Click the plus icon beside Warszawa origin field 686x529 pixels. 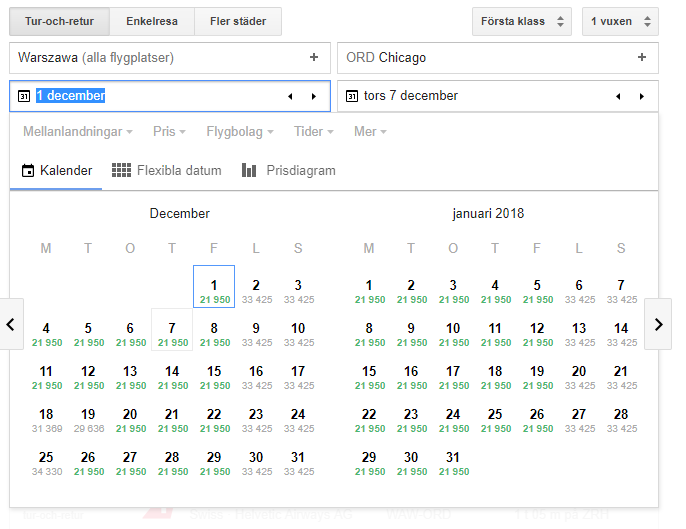(314, 58)
